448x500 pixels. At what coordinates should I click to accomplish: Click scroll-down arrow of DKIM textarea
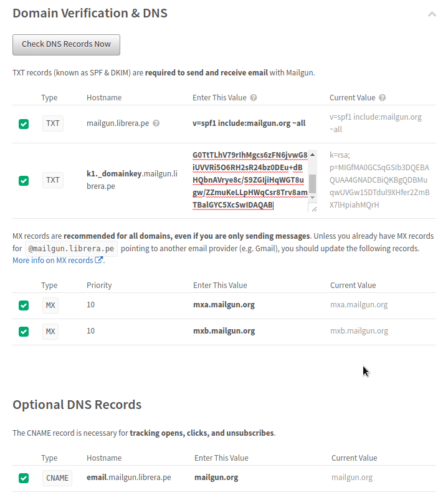tap(313, 198)
